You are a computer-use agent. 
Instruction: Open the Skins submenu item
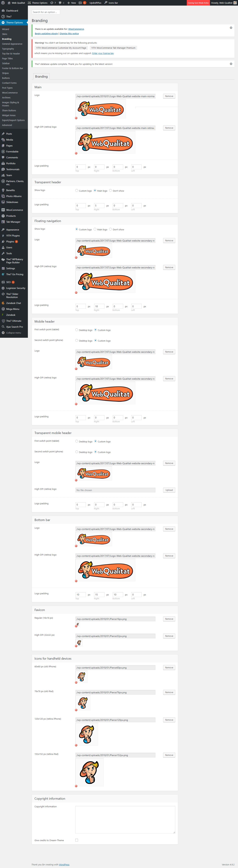(x=5, y=34)
